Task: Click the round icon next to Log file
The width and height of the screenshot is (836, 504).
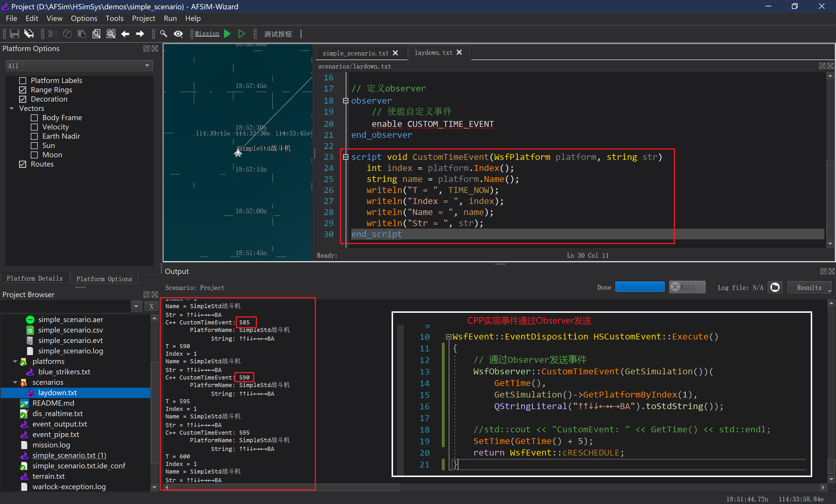Action: pos(775,287)
